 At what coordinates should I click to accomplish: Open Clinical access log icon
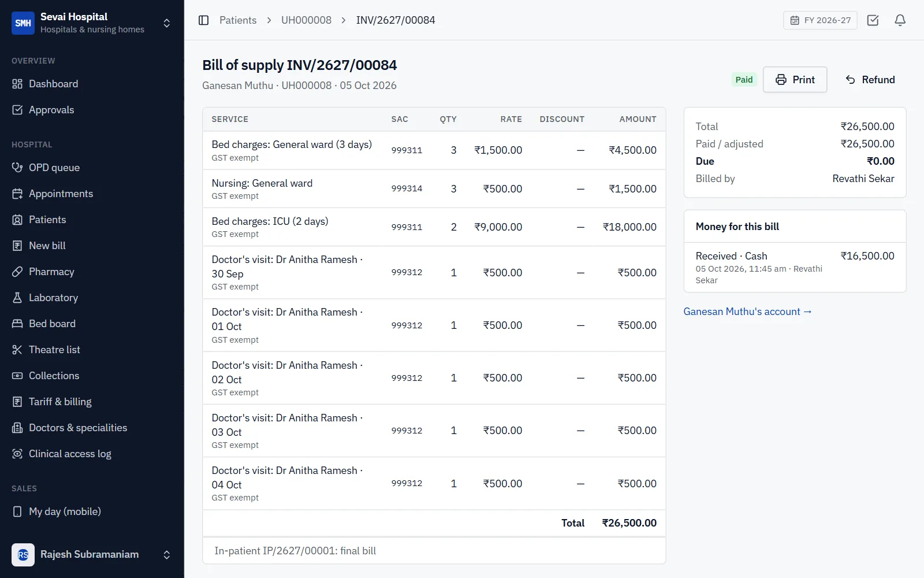point(17,454)
